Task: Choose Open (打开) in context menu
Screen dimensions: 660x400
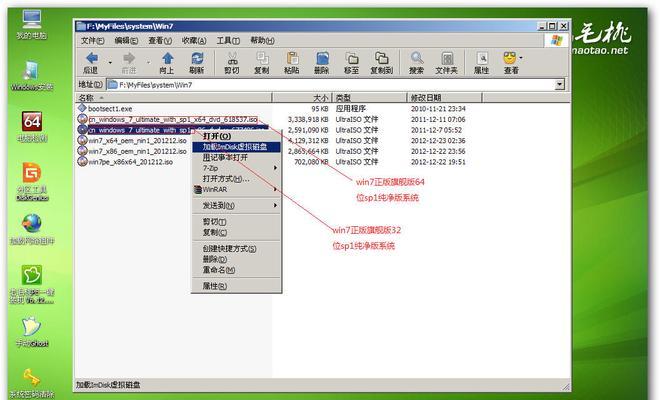Action: [x=236, y=136]
